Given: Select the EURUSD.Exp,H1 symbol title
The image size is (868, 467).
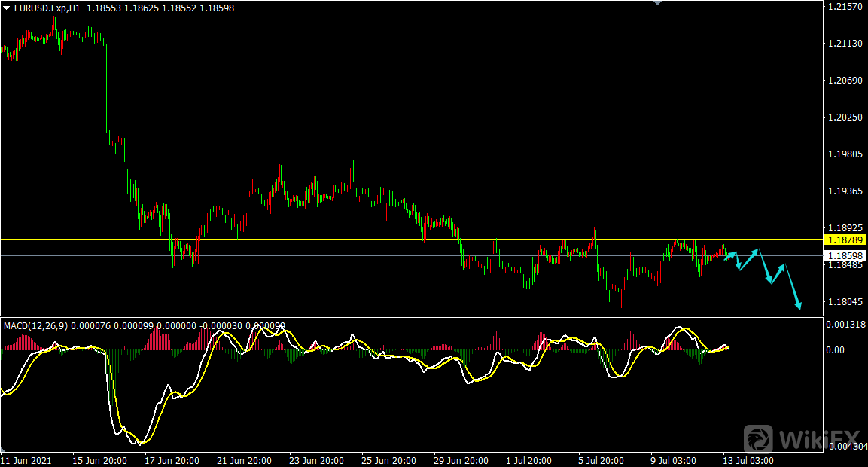Looking at the screenshot, I should pyautogui.click(x=47, y=8).
